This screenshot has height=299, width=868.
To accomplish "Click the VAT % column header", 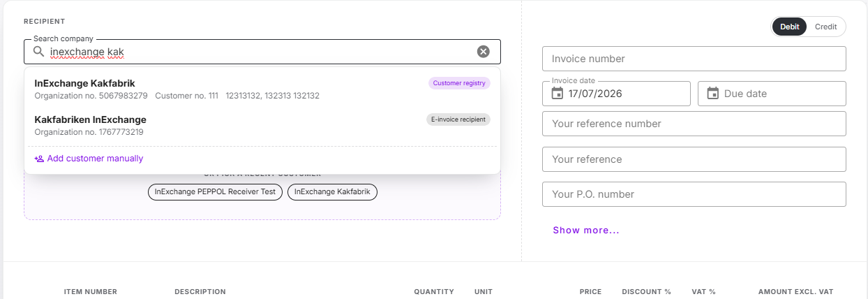I will click(x=703, y=291).
